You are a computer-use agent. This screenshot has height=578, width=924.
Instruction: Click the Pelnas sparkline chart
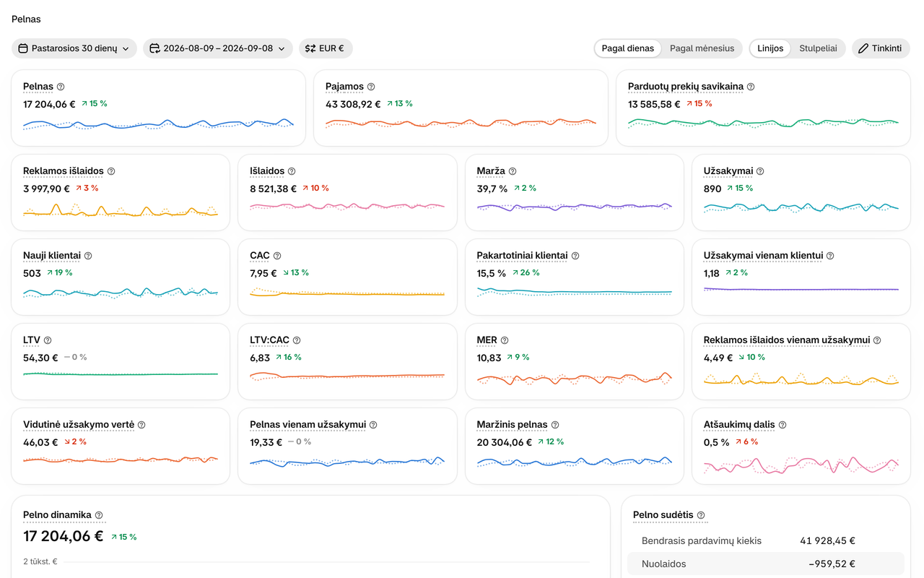click(x=158, y=125)
